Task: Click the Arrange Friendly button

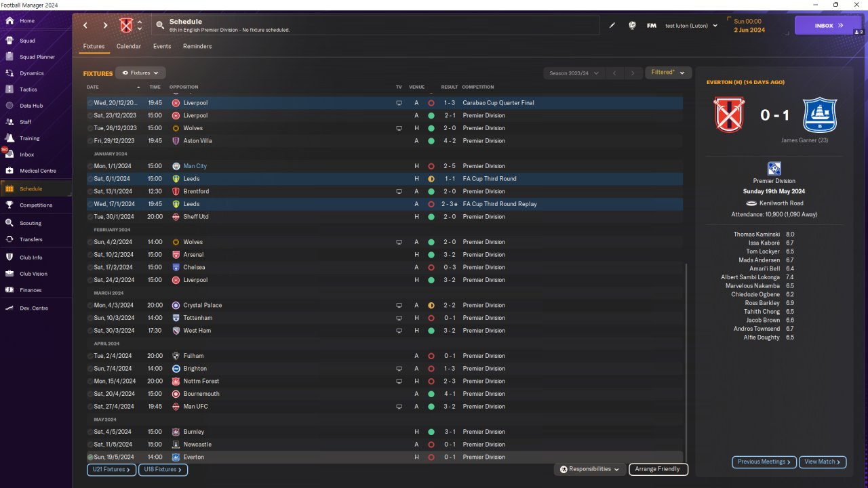Action: pos(658,469)
